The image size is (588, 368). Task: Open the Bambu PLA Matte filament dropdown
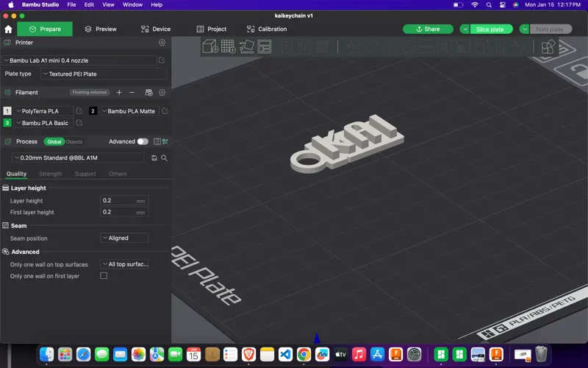(x=129, y=111)
